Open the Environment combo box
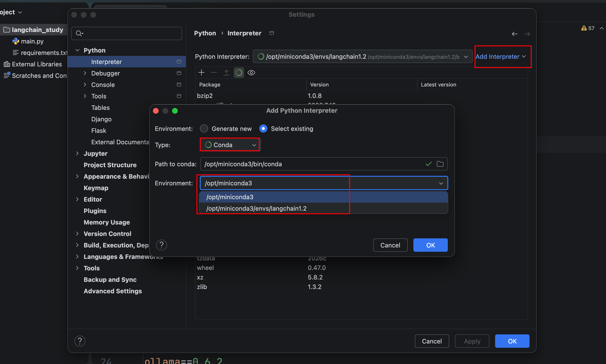This screenshot has height=364, width=606. click(324, 183)
